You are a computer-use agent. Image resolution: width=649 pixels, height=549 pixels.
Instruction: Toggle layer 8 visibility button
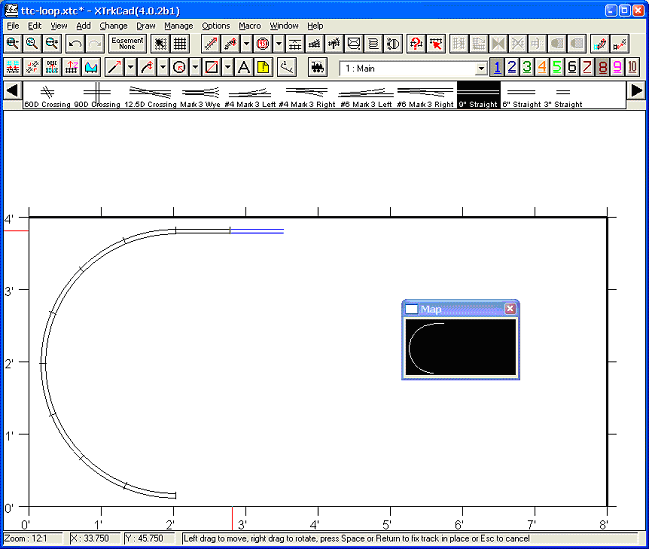pos(602,67)
